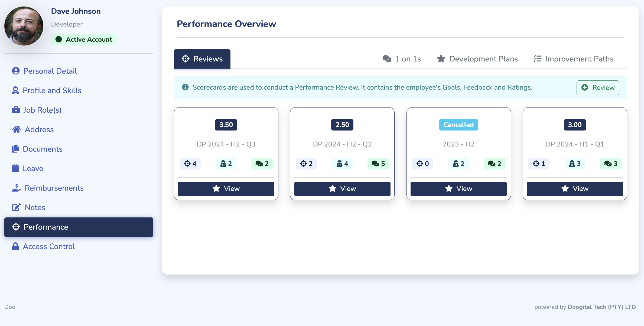Image resolution: width=644 pixels, height=326 pixels.
Task: Click the 3.00 score badge
Action: coord(575,125)
